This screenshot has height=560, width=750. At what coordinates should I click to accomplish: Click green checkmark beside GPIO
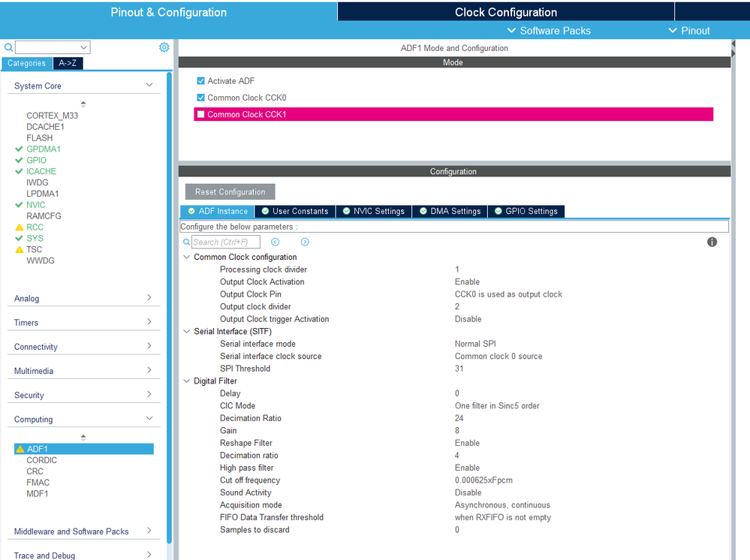(x=19, y=160)
